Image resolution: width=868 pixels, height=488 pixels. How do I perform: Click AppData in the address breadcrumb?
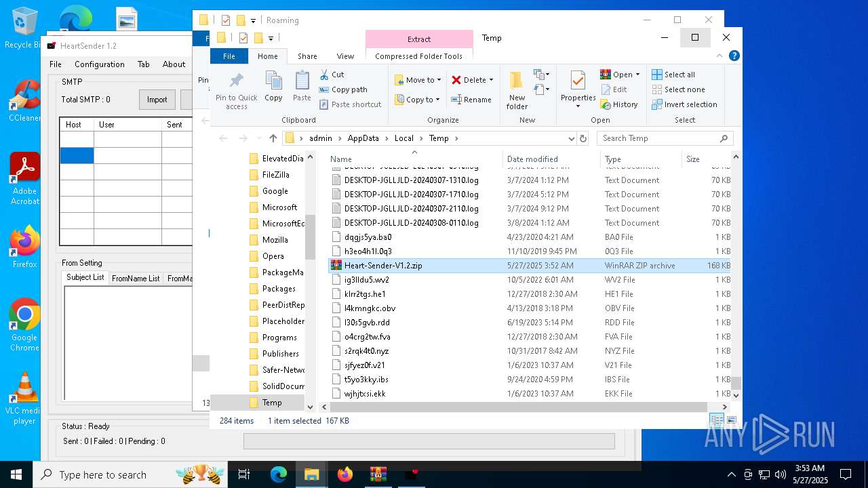pos(363,138)
